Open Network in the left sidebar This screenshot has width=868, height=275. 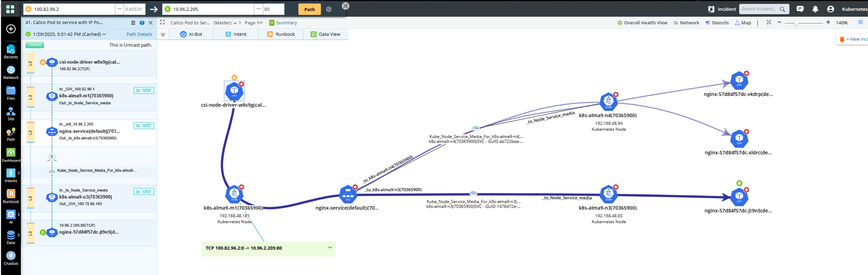coord(11,73)
